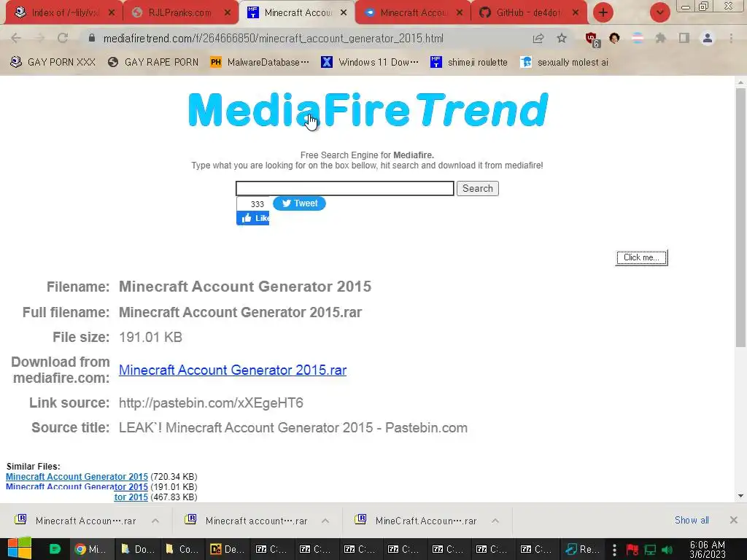747x560 pixels.
Task: Click the Search button
Action: point(477,188)
